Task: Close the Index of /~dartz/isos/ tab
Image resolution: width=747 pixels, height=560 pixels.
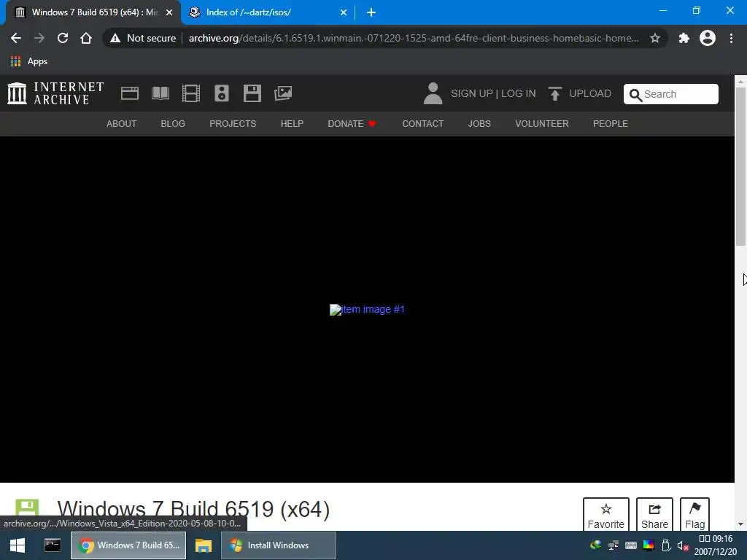Action: tap(344, 12)
